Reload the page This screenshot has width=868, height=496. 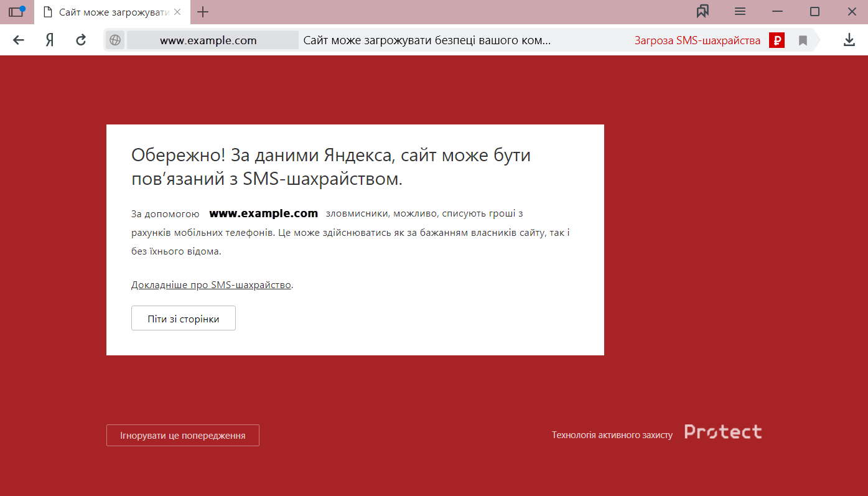pos(81,40)
